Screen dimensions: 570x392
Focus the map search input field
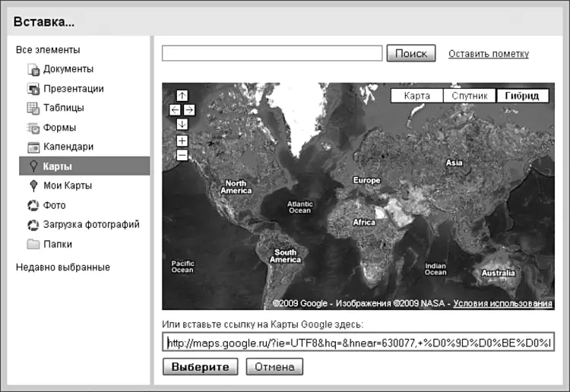point(272,53)
